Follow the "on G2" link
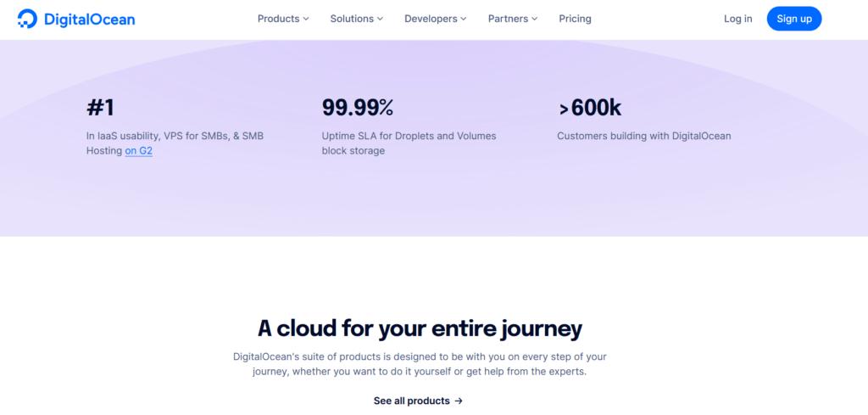This screenshot has width=868, height=415. [x=139, y=151]
